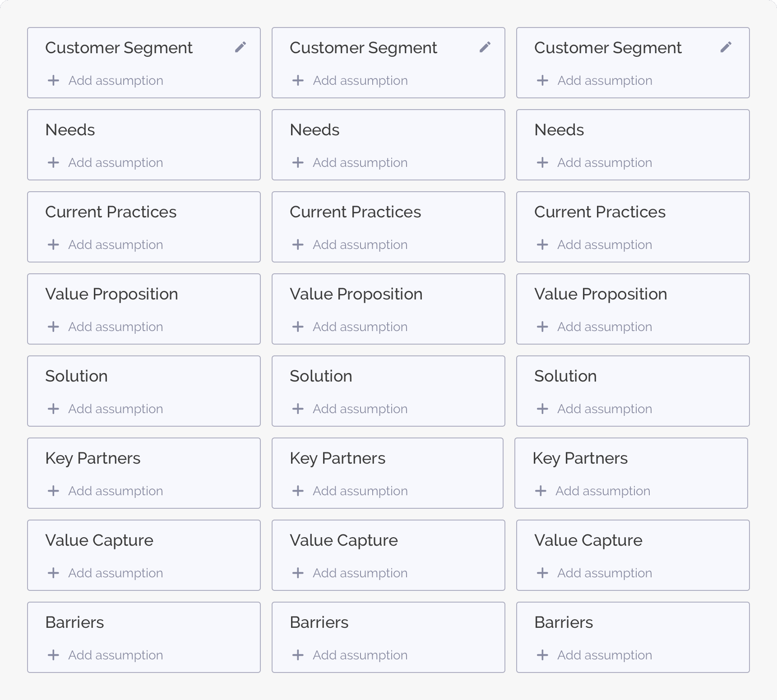Screen dimensions: 777x700
Task: Select the middle column Value Capture card title
Action: (344, 540)
